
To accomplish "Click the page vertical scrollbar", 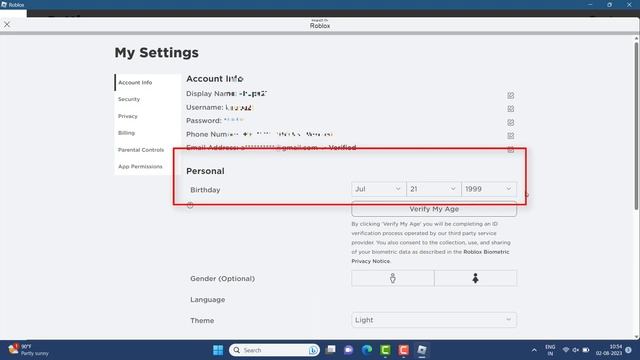I will coord(636,127).
